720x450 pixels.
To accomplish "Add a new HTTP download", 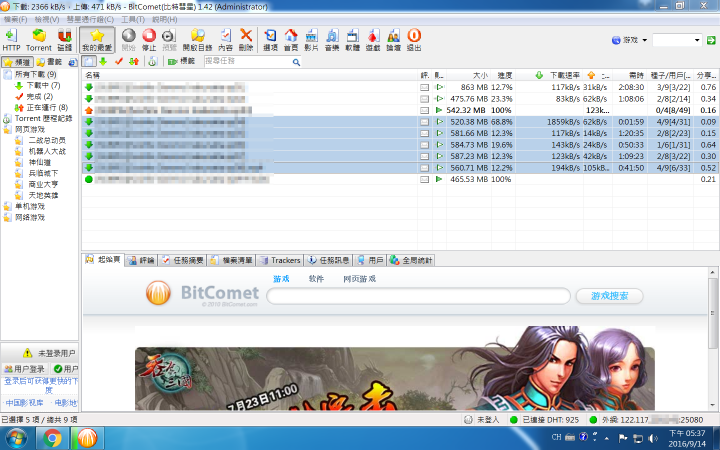I will coord(11,40).
